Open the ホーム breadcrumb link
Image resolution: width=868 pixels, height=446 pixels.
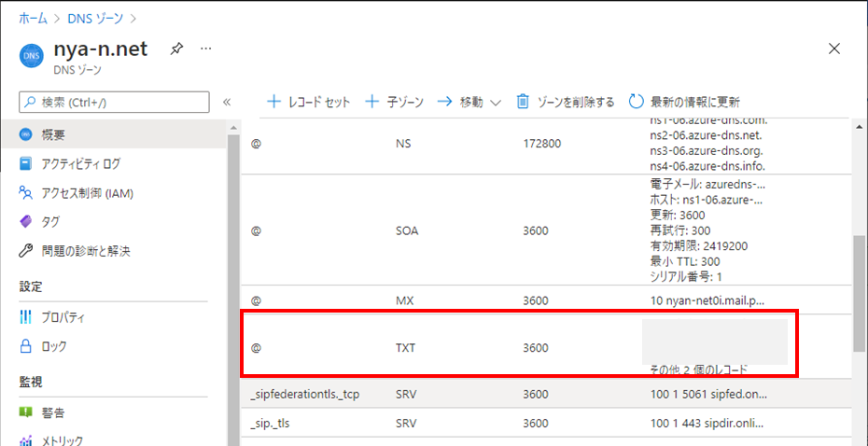pos(34,19)
